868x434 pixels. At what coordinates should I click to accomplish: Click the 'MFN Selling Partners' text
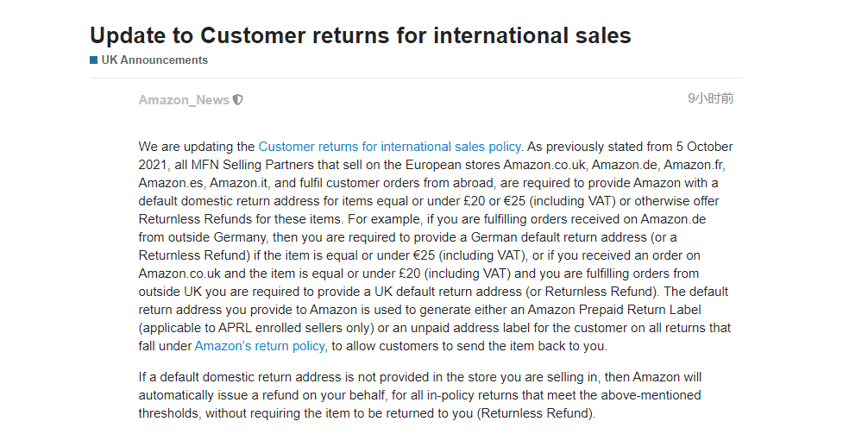click(x=242, y=165)
